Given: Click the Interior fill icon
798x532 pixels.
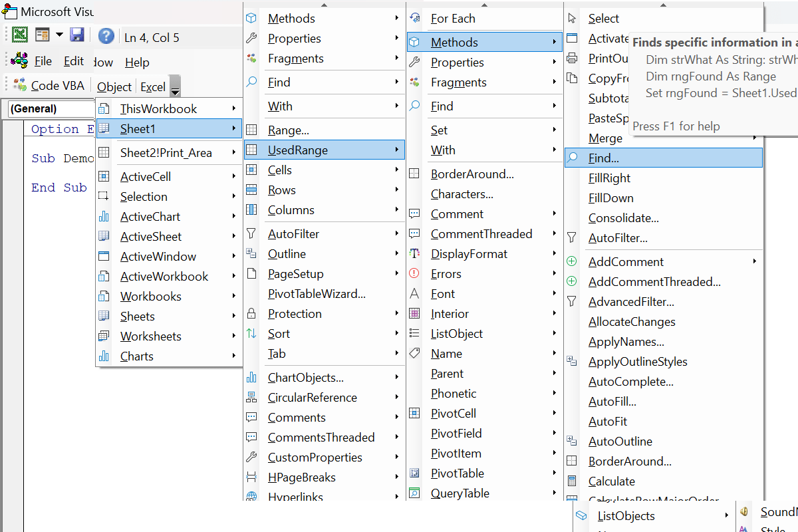Looking at the screenshot, I should tap(414, 313).
